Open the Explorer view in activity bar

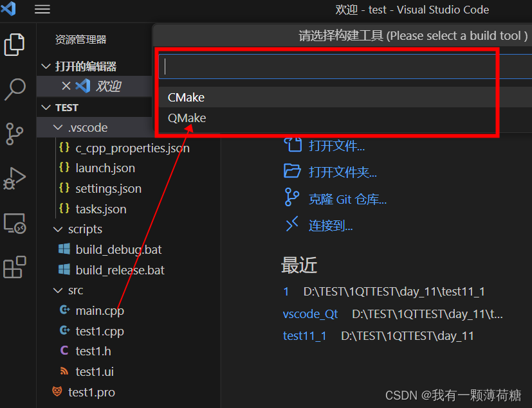coord(14,44)
